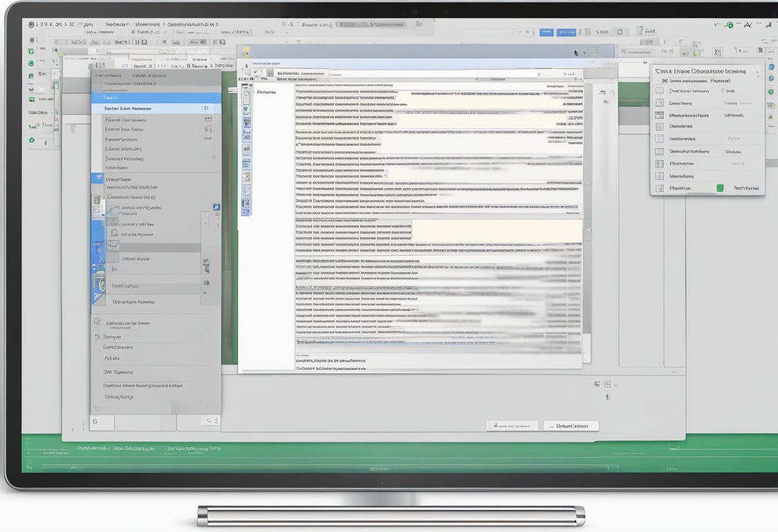Toggle the last checkbox in right options panel

click(660, 188)
